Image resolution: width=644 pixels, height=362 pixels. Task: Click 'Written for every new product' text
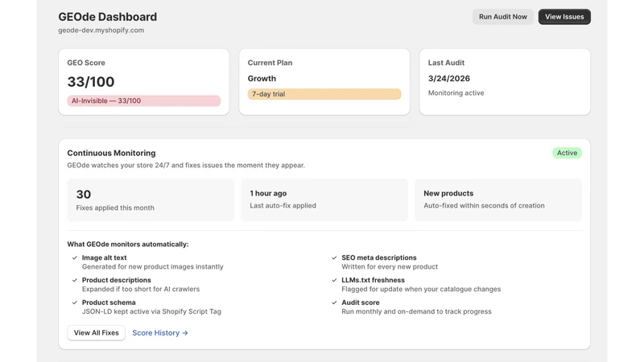tap(390, 266)
